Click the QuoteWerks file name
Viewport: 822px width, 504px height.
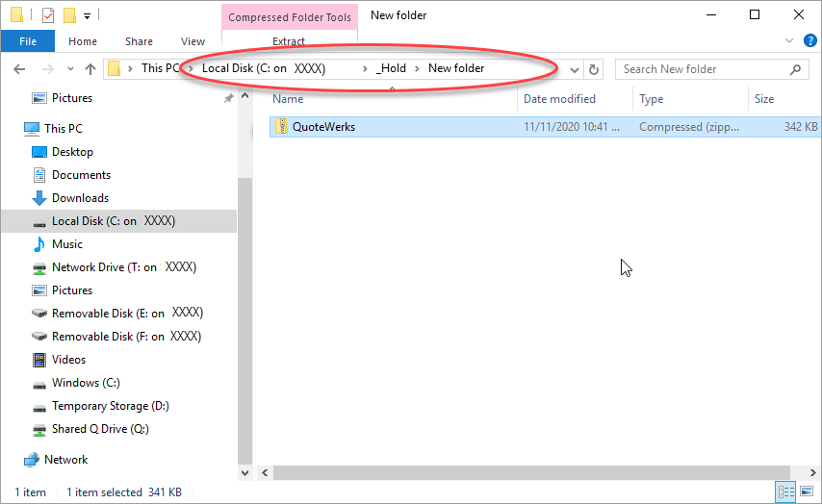point(323,127)
